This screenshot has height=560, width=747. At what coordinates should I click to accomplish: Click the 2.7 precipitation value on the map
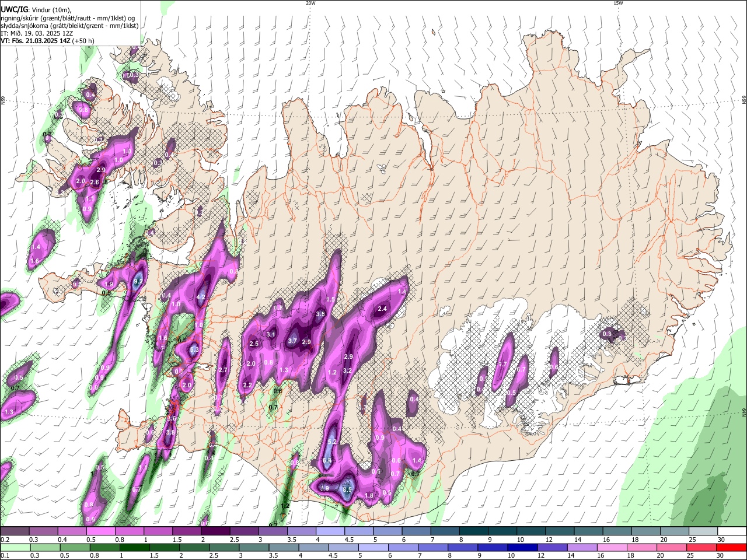(x=222, y=370)
